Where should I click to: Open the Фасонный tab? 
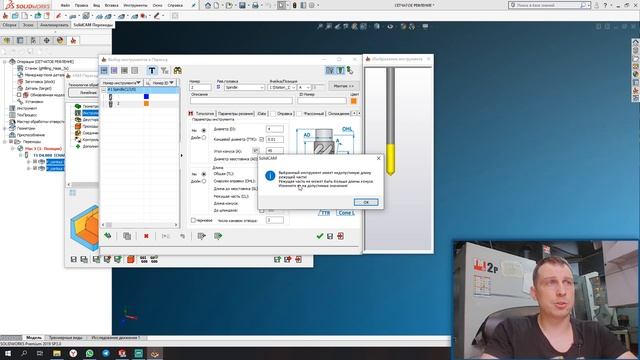[x=313, y=113]
